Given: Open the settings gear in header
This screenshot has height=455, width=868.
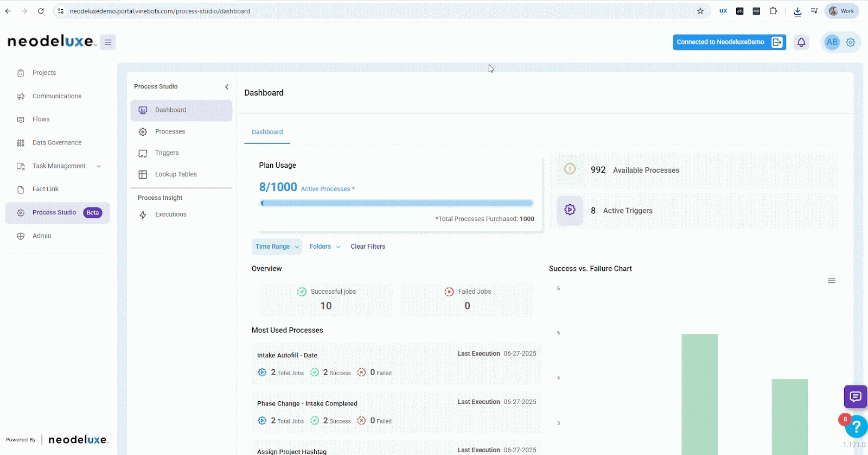Looking at the screenshot, I should 851,42.
